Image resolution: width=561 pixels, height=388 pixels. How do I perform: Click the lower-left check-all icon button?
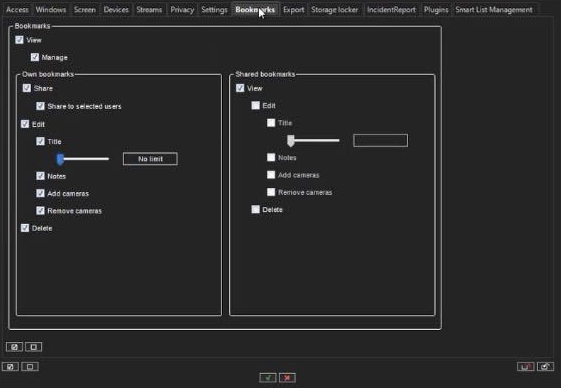tap(10, 367)
